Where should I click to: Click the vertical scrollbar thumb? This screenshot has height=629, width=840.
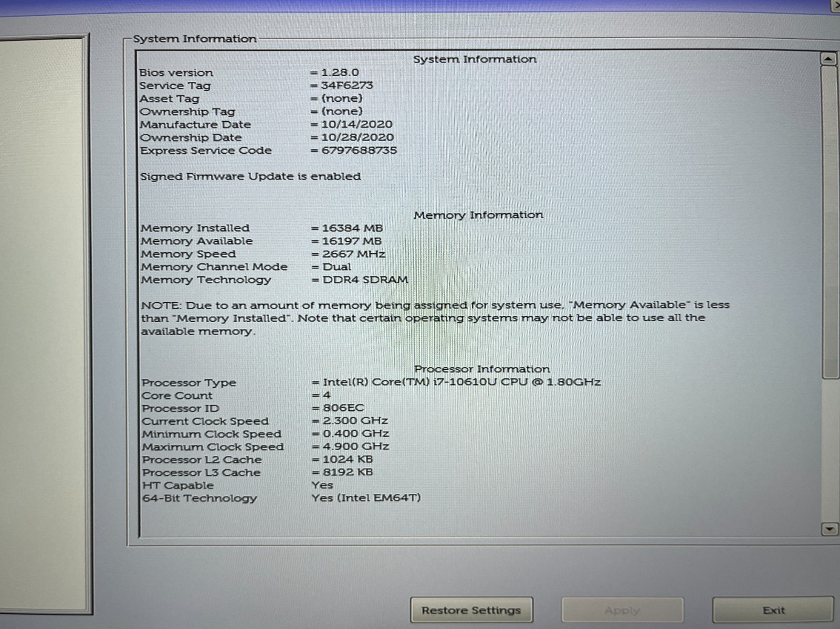[829, 221]
